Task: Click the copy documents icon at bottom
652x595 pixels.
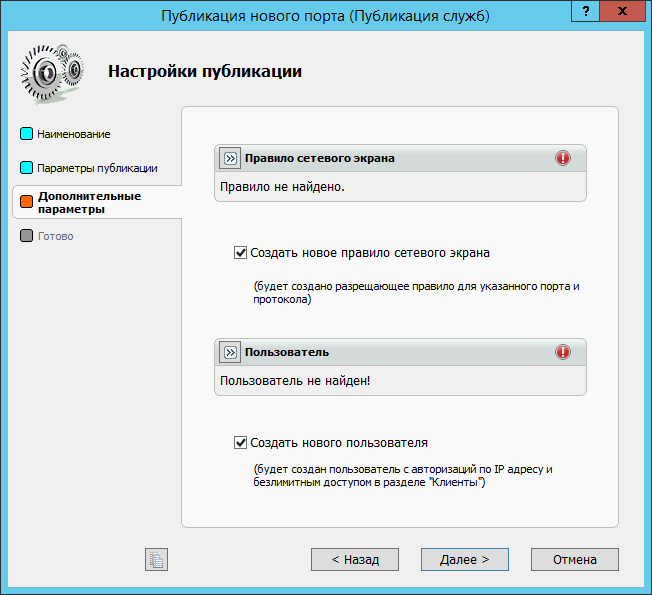Action: click(x=156, y=559)
